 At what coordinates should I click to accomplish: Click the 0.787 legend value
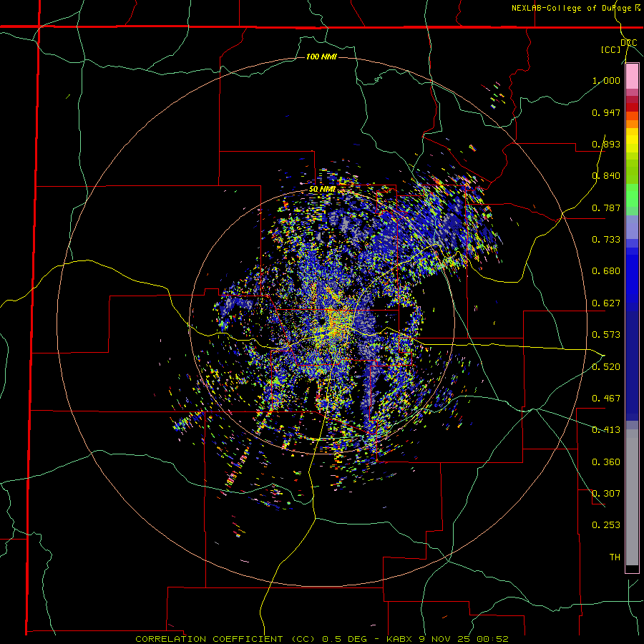[606, 208]
